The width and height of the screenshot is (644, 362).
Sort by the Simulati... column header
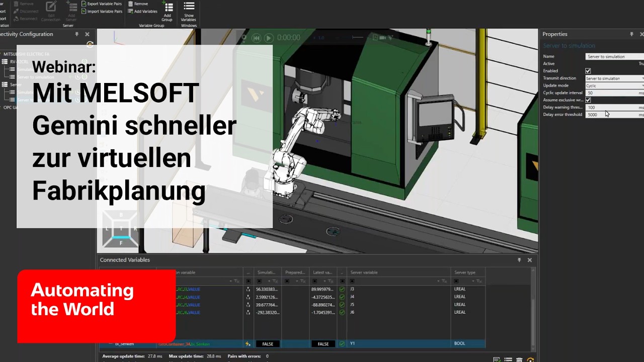pyautogui.click(x=267, y=273)
